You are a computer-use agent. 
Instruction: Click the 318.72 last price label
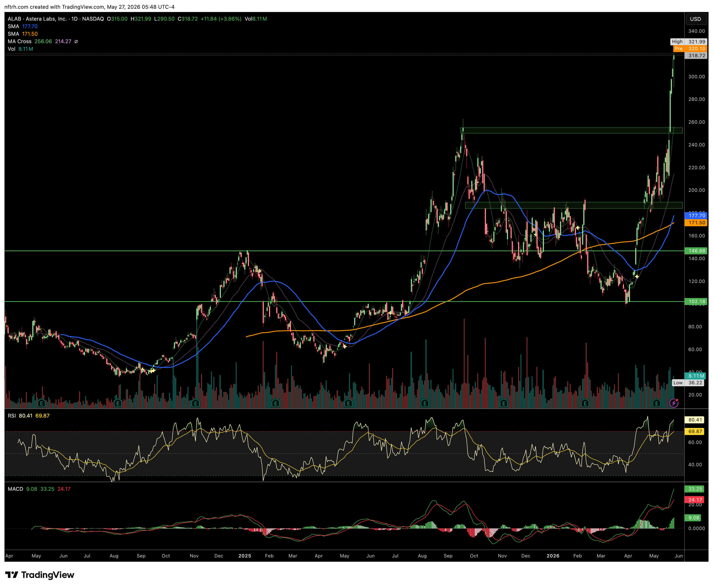click(696, 56)
